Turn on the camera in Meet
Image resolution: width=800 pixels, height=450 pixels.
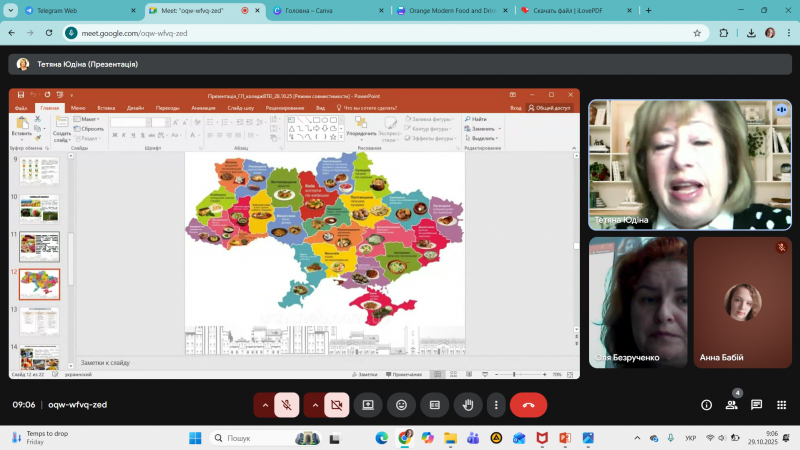[337, 405]
